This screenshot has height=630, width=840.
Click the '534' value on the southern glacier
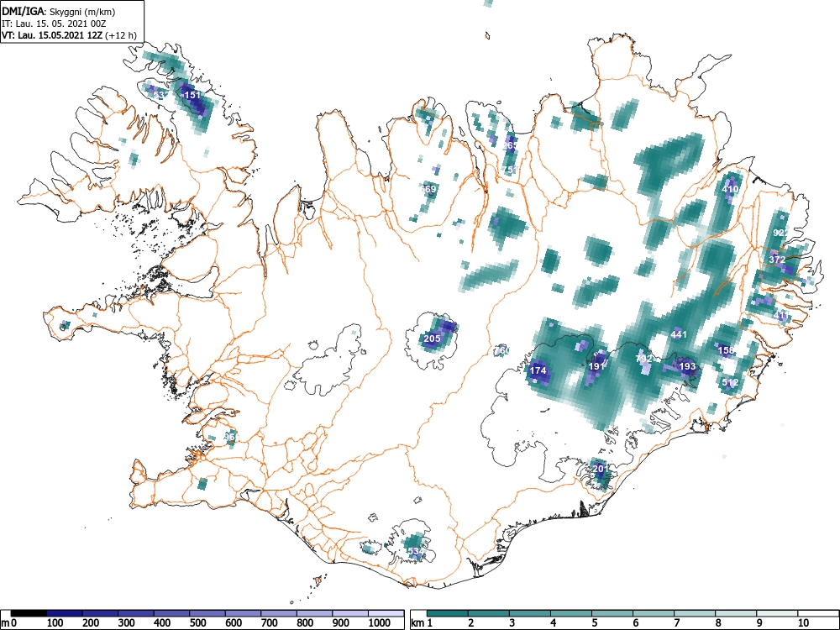point(416,551)
